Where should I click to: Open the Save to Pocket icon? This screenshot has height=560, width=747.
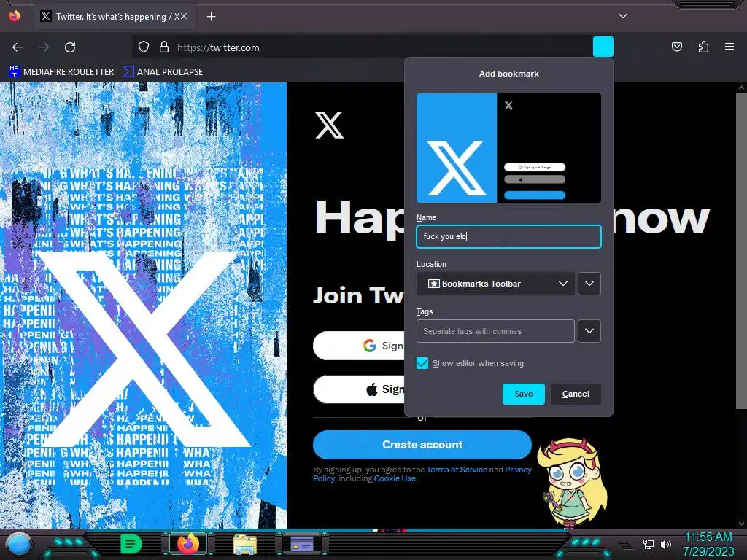click(x=676, y=47)
